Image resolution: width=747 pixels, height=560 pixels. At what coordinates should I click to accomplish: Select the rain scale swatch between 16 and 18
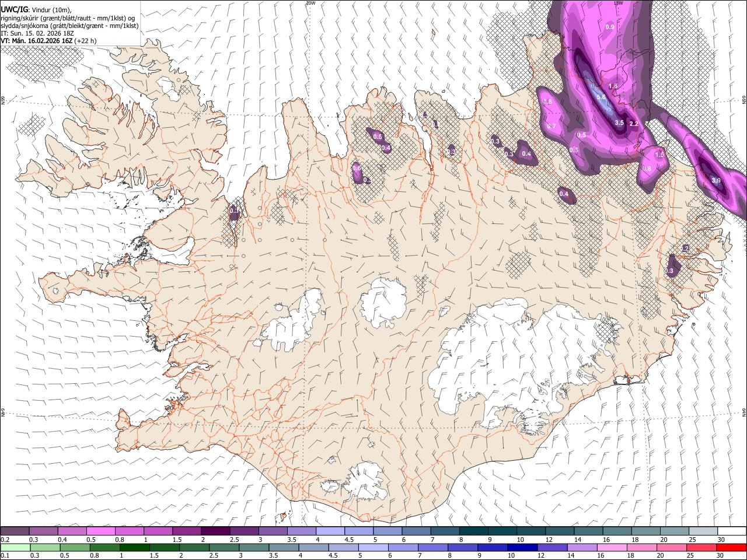613,547
